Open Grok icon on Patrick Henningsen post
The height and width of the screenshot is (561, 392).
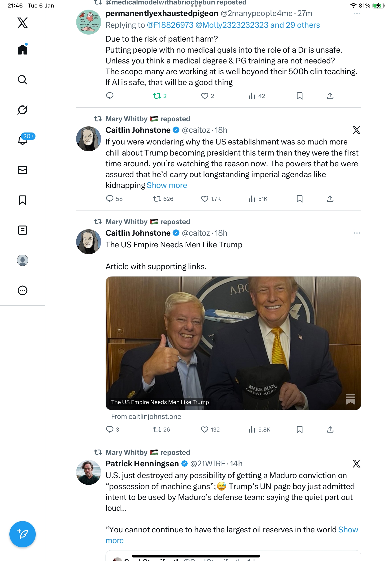point(356,464)
